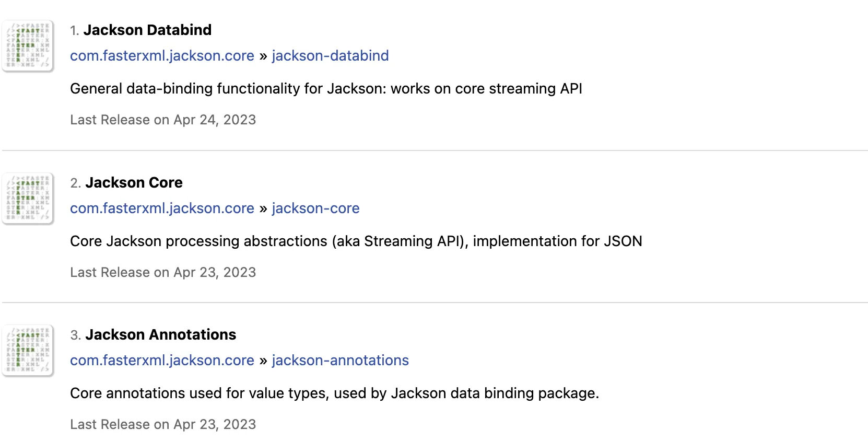Click the FasterXML logo beside Jackson Annotations
Screen dimensions: 868x441
(28, 350)
